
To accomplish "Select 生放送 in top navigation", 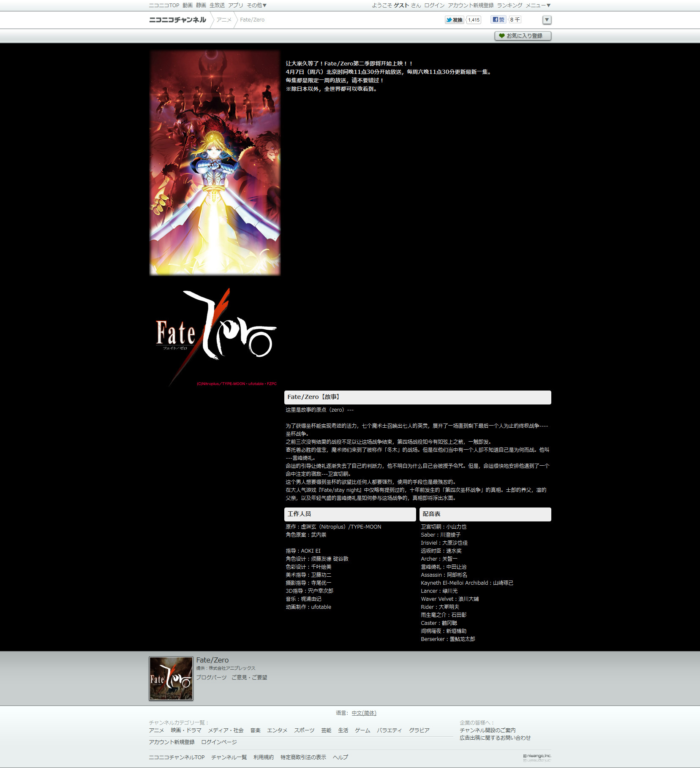I will pyautogui.click(x=217, y=5).
